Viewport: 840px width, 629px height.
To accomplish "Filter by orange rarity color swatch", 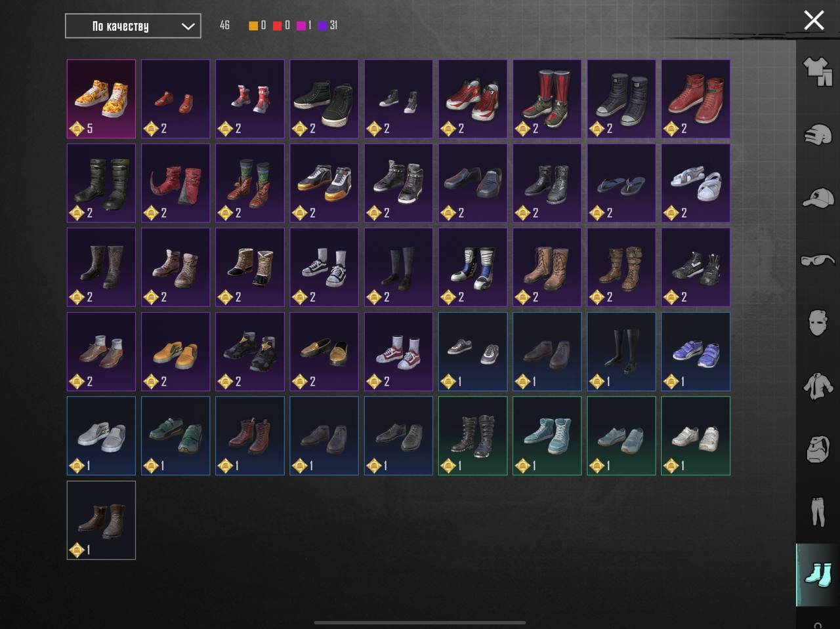I will [253, 26].
